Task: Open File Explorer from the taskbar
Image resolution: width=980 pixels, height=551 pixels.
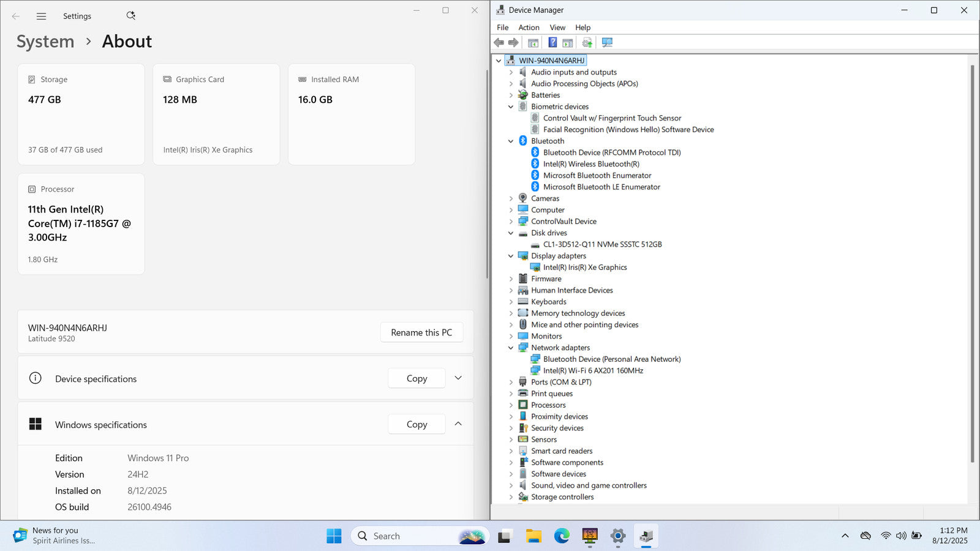Action: pos(533,536)
